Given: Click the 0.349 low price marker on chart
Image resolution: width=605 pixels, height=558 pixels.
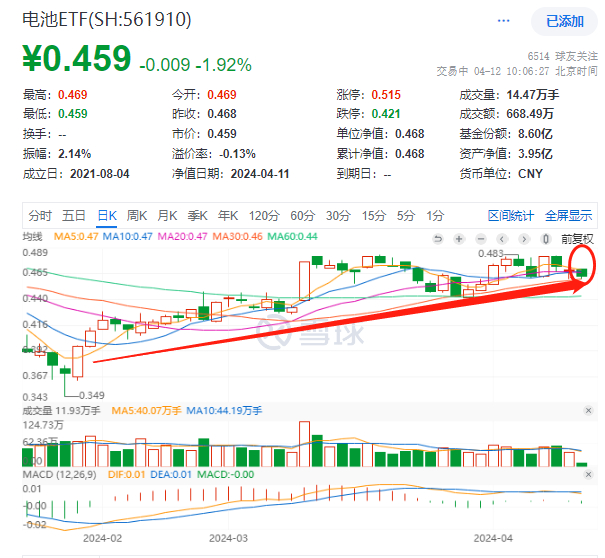Looking at the screenshot, I should coord(92,396).
